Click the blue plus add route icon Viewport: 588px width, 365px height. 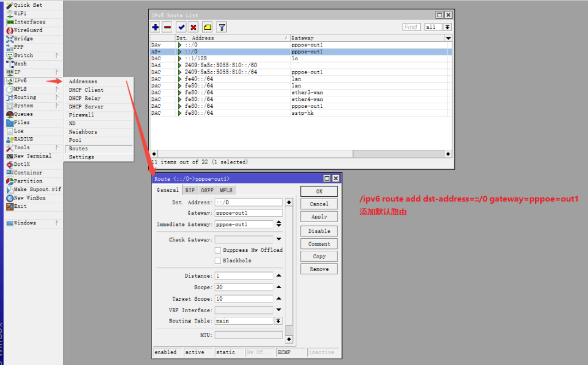pyautogui.click(x=156, y=27)
